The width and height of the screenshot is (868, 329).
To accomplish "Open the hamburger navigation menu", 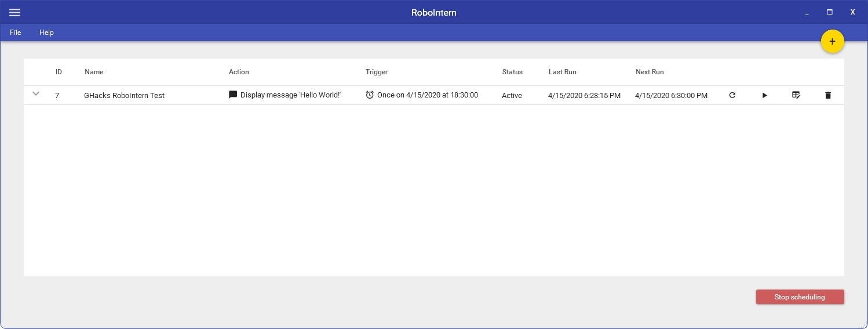I will pyautogui.click(x=15, y=12).
